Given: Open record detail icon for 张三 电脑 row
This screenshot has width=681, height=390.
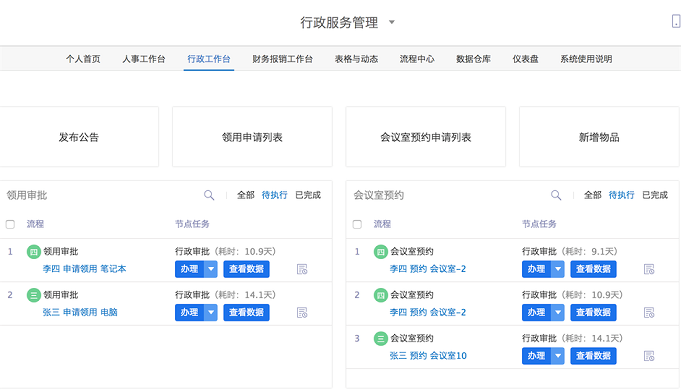Looking at the screenshot, I should 302,313.
